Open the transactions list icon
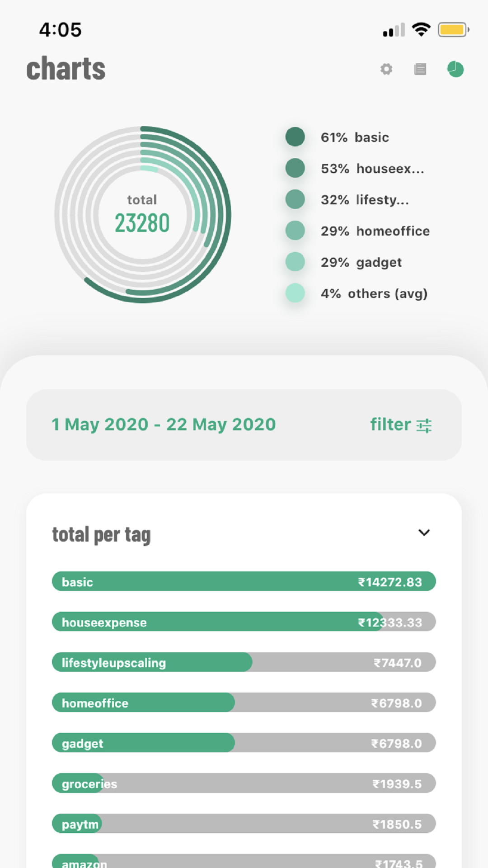 [x=420, y=69]
